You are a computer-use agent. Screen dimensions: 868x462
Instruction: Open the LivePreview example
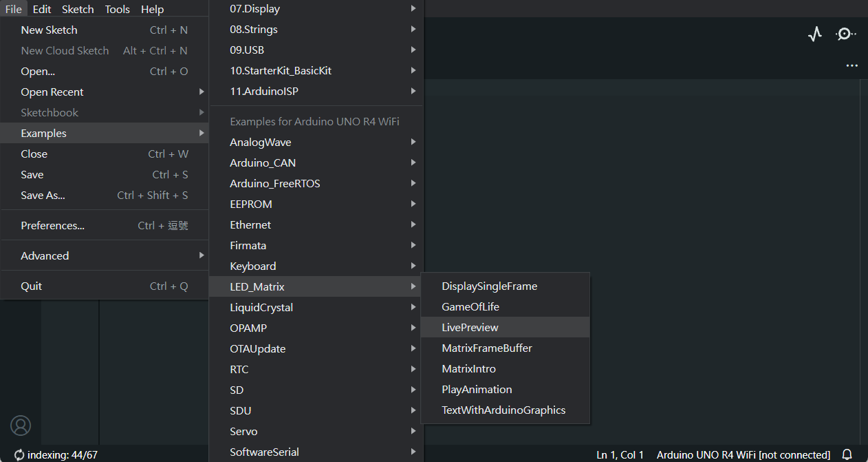pyautogui.click(x=506, y=328)
